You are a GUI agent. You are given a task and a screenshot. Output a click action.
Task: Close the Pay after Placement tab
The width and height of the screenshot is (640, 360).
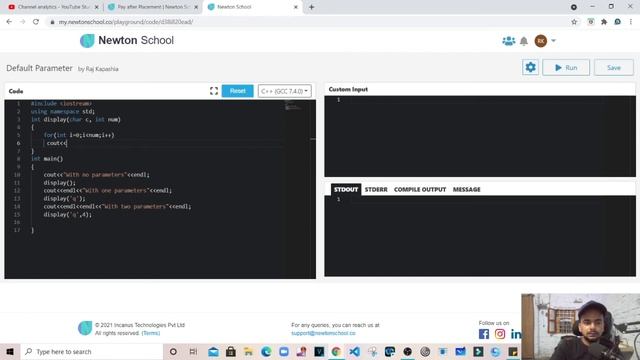coord(196,7)
